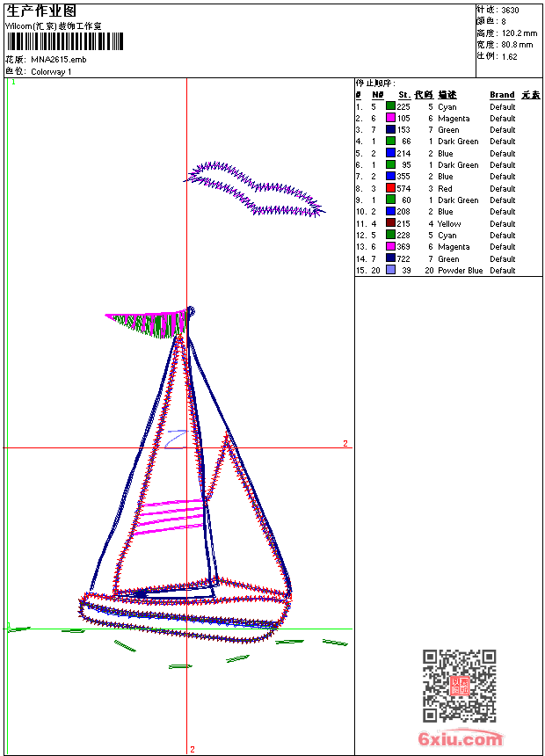Select the Powder Blue swatch in row 15
Screen dimensions: 545x756
pos(390,271)
